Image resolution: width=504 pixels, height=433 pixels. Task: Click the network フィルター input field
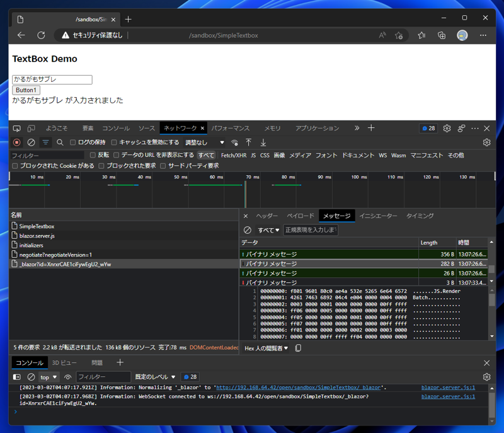[x=47, y=156]
